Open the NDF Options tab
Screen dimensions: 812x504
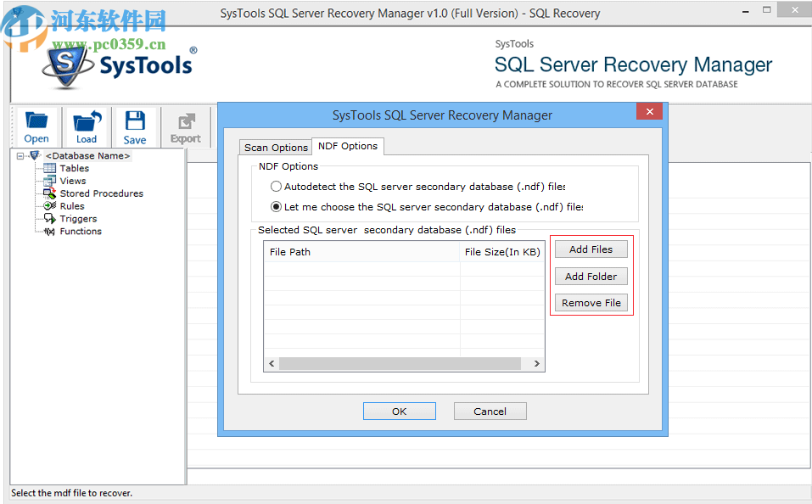347,146
